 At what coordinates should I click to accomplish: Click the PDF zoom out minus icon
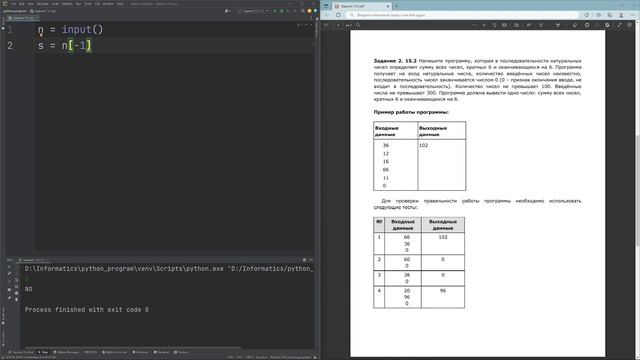474,25
